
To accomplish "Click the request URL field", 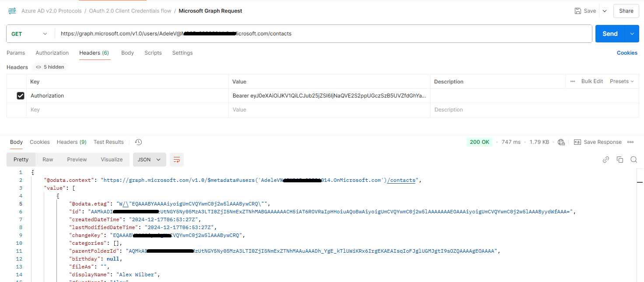I will [x=323, y=34].
